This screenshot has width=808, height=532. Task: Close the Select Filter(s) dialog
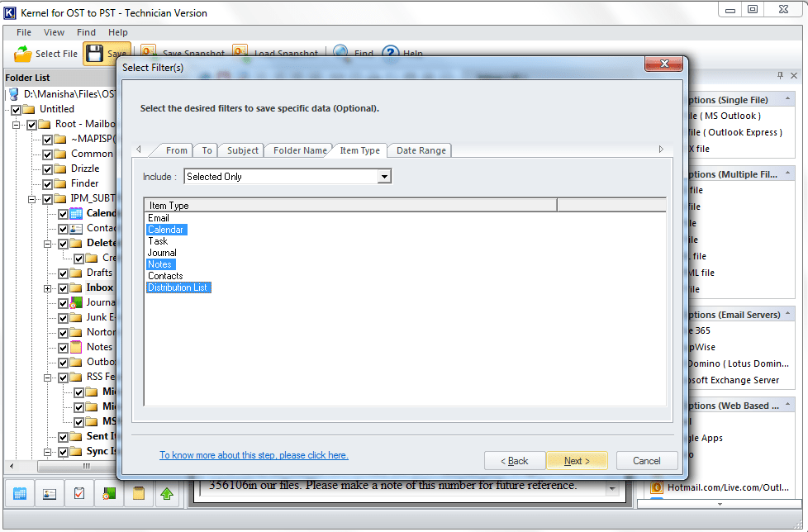tap(663, 64)
